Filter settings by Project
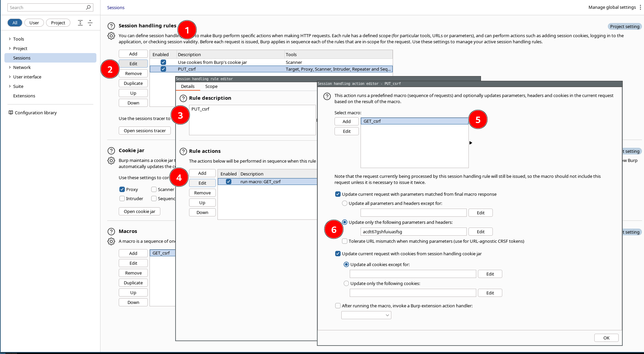The image size is (644, 354). pyautogui.click(x=58, y=23)
